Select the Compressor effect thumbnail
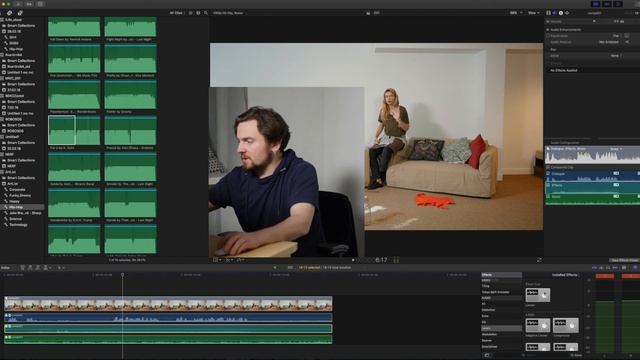The width and height of the screenshot is (640, 360). [565, 325]
